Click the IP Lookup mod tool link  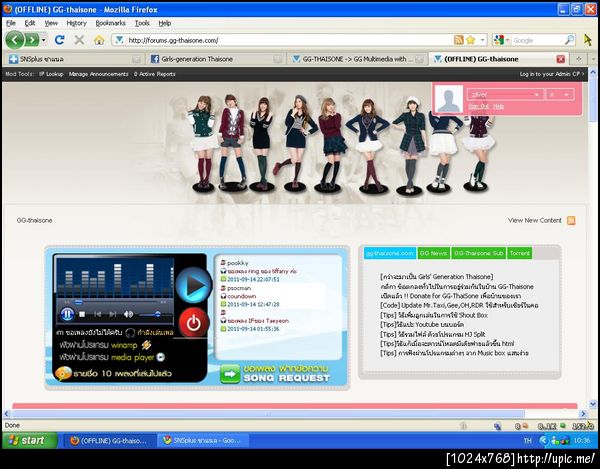51,74
